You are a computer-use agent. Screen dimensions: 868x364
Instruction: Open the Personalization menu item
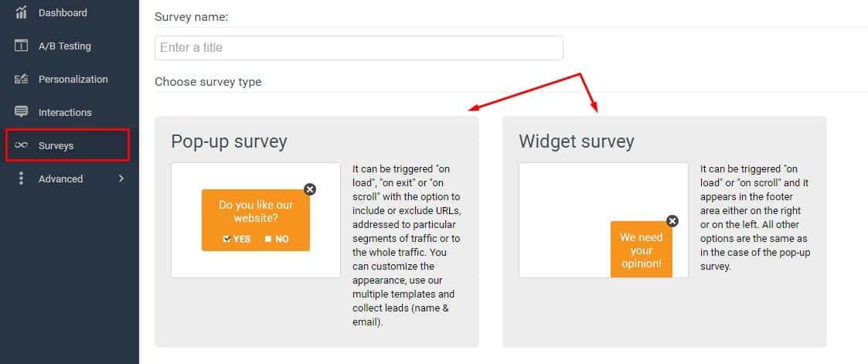(73, 79)
